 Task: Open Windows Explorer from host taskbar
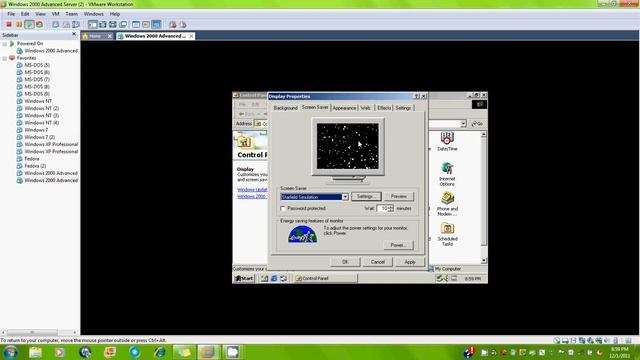click(x=35, y=352)
